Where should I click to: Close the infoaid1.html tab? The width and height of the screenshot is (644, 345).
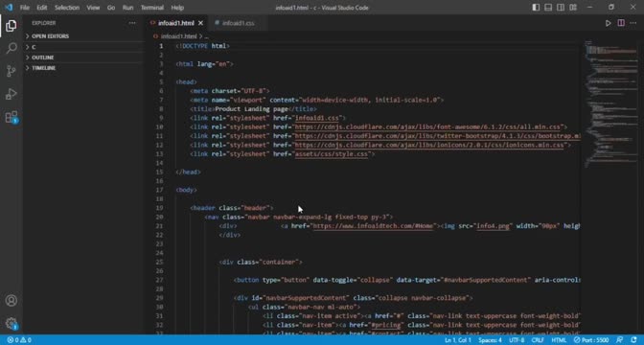click(x=200, y=23)
